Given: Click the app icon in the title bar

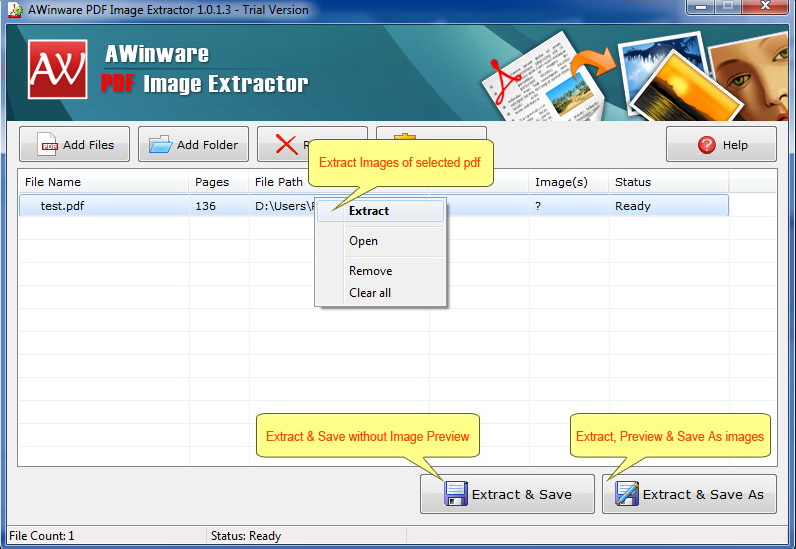Looking at the screenshot, I should (x=15, y=9).
